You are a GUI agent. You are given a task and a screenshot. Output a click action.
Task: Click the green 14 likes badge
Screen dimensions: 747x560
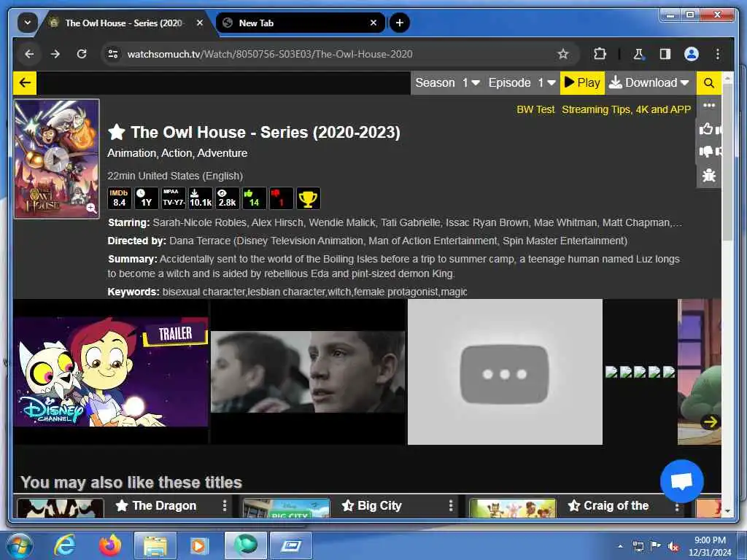(254, 198)
